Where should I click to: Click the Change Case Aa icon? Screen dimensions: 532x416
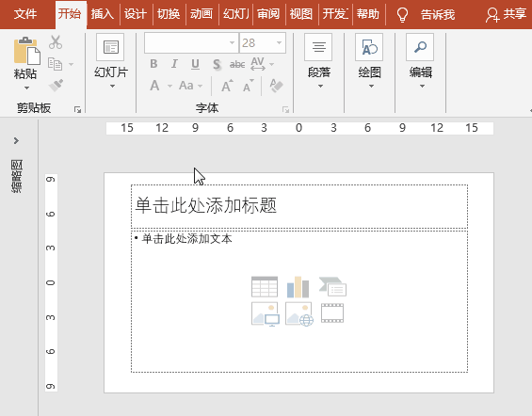pos(185,86)
